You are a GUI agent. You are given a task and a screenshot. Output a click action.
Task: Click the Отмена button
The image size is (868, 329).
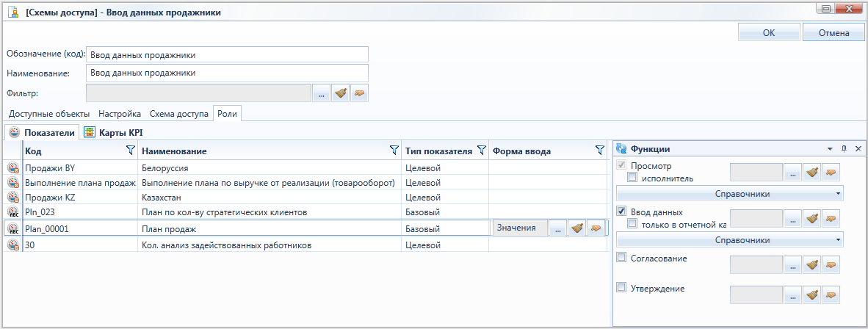tap(833, 32)
